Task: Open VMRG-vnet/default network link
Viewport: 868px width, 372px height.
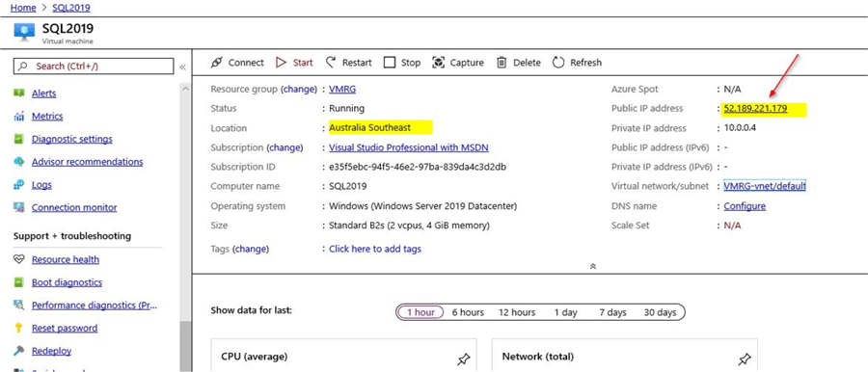Action: point(765,186)
